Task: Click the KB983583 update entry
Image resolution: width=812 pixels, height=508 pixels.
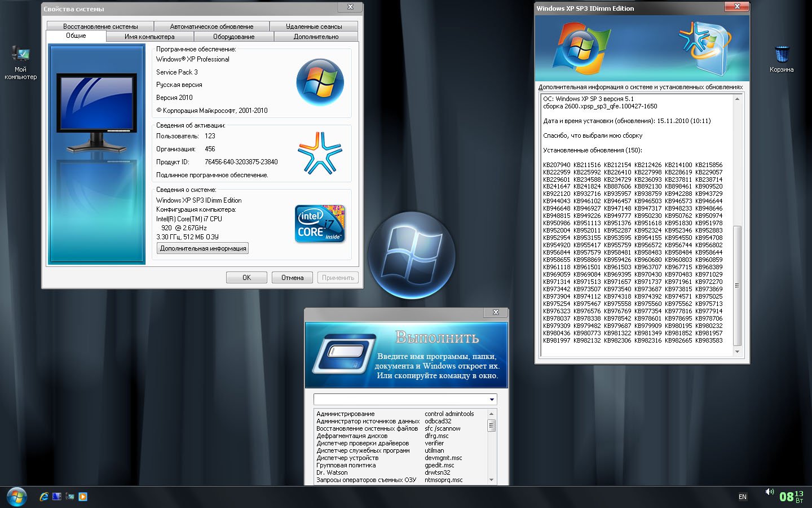Action: tap(709, 340)
